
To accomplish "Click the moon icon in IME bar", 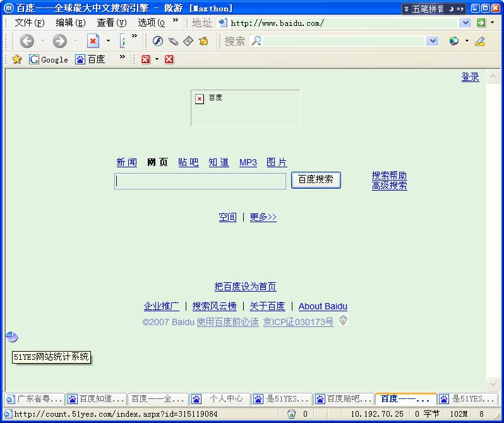I will [451, 9].
